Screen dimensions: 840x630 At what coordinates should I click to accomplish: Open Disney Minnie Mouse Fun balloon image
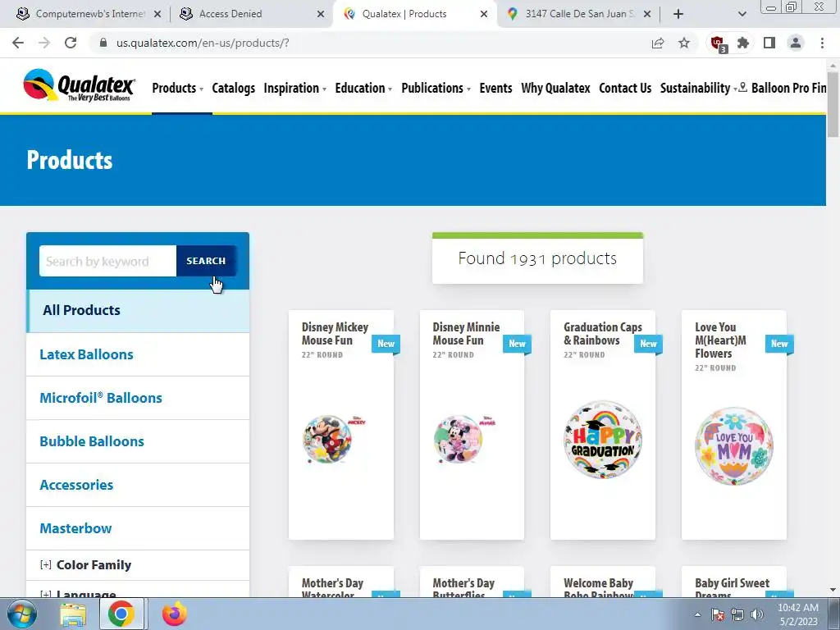click(x=466, y=439)
